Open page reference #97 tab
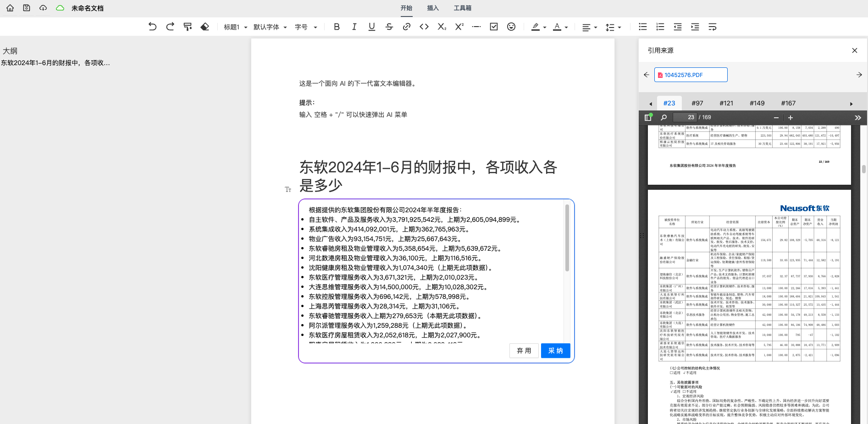This screenshot has width=868, height=424. click(697, 103)
